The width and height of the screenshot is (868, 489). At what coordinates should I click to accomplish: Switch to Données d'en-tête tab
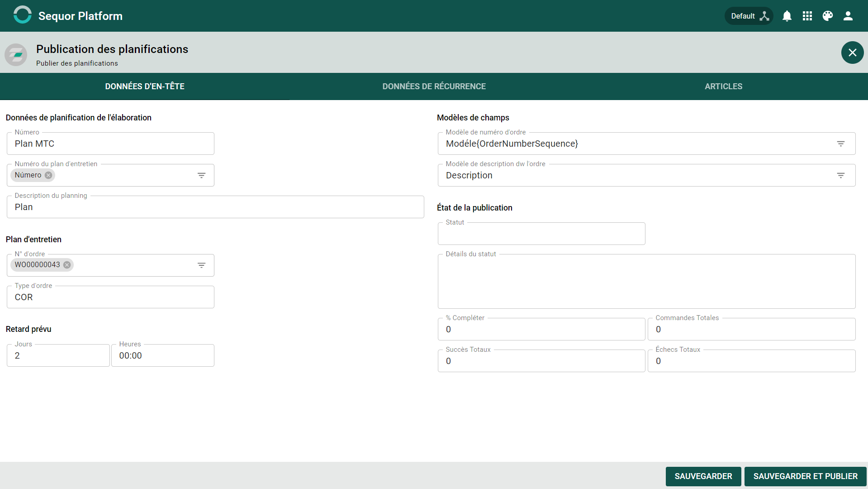[145, 86]
